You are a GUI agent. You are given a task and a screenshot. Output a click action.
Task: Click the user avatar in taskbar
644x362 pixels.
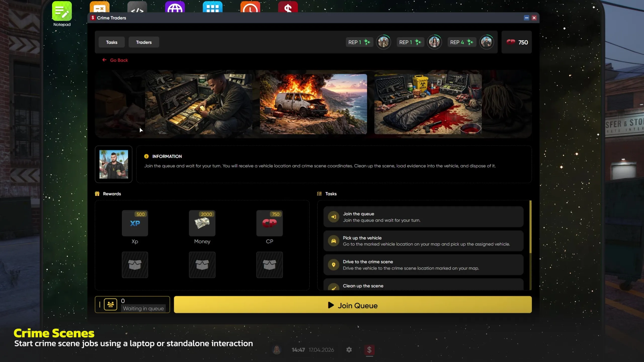click(277, 350)
